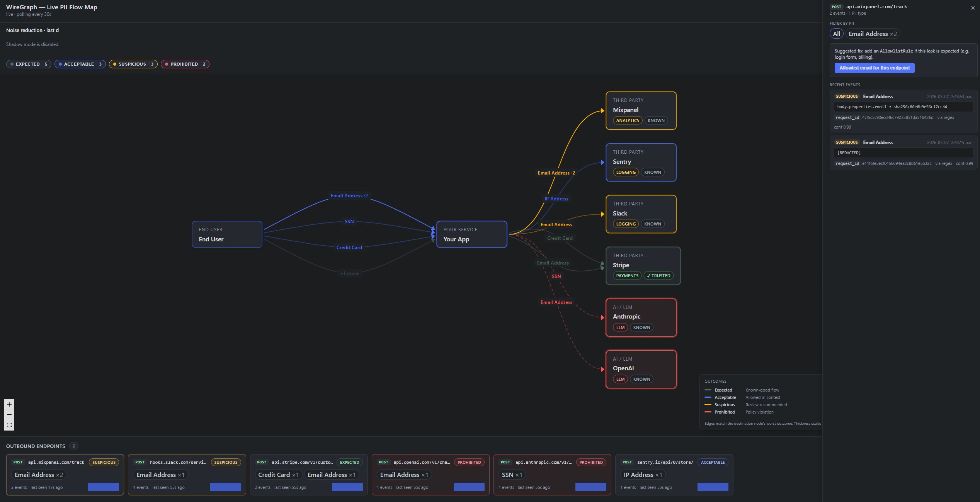The image size is (980, 502).
Task: Click the blue bar in Stripe card
Action: tap(347, 487)
